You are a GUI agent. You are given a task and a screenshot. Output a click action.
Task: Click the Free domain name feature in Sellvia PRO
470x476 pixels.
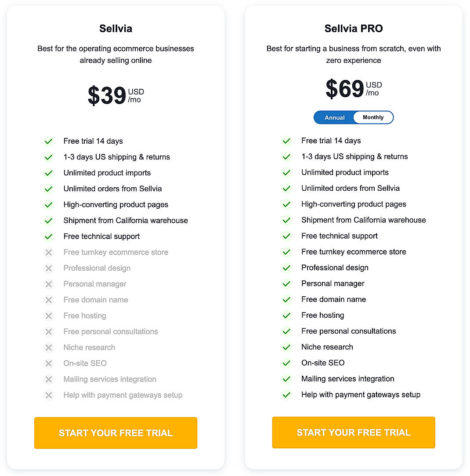[x=333, y=299]
